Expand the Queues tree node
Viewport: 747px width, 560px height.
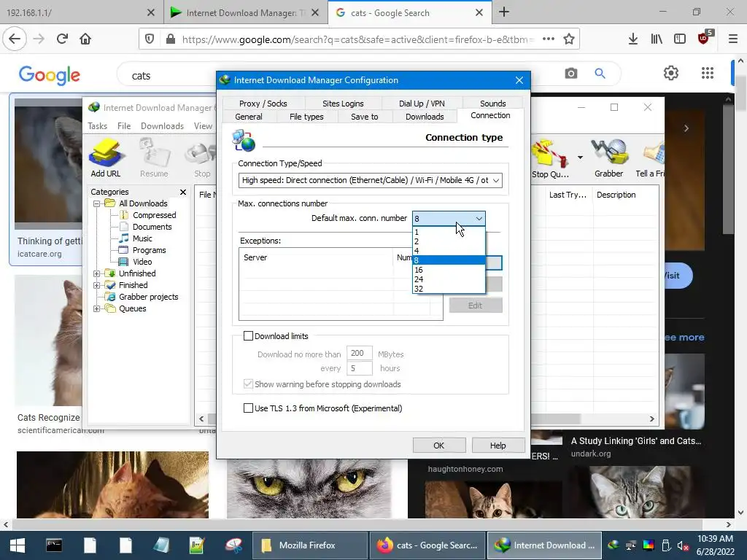(97, 308)
